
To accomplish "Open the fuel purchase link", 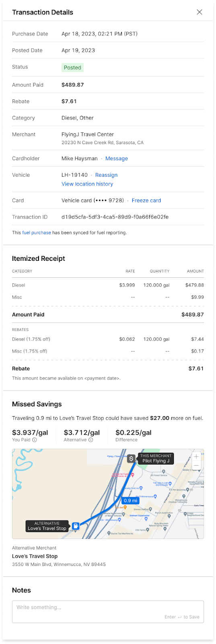I will click(x=37, y=233).
